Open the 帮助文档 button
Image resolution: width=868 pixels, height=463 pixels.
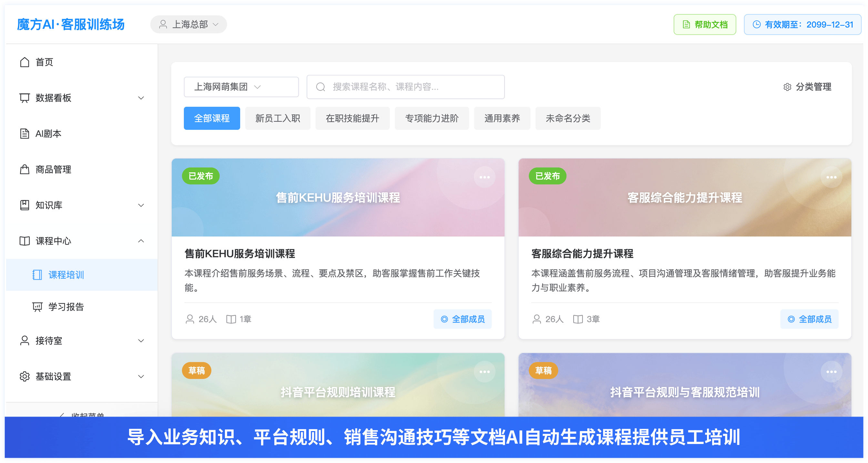[x=705, y=25]
